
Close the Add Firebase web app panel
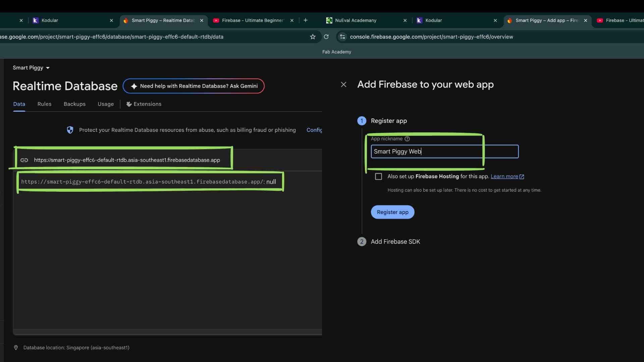click(343, 84)
